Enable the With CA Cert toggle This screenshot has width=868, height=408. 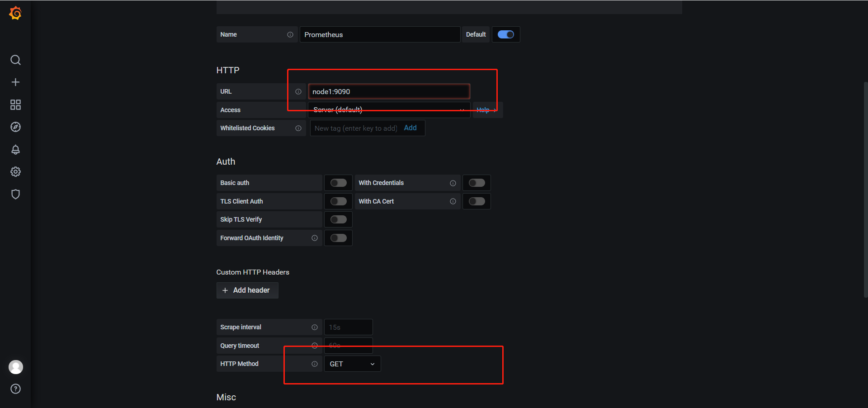476,201
